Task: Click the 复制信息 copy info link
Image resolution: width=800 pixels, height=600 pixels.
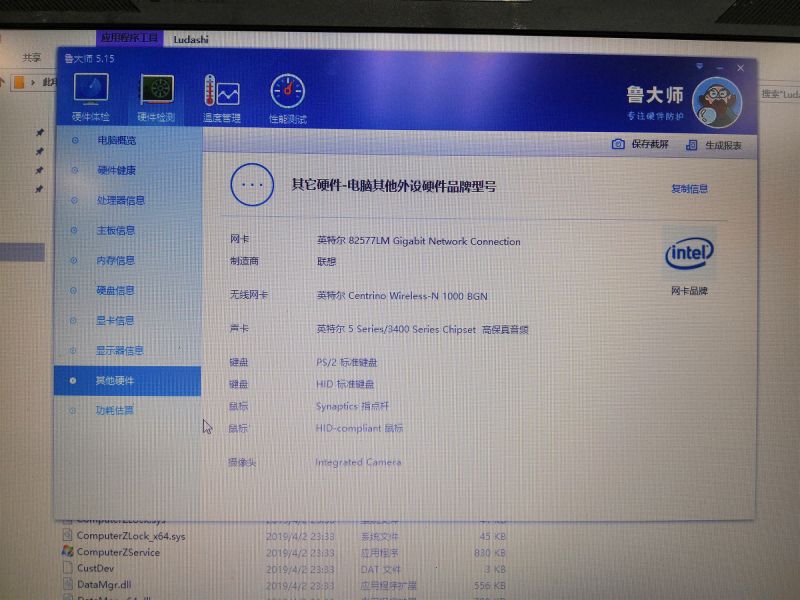Action: tap(689, 189)
